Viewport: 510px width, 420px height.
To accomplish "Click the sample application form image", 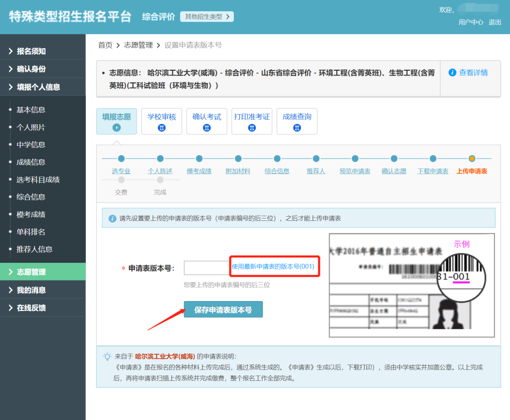I will click(412, 285).
